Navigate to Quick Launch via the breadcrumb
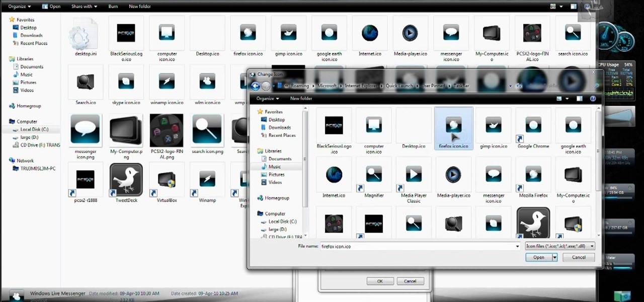Viewport: 644px width, 302px height. tap(399, 86)
